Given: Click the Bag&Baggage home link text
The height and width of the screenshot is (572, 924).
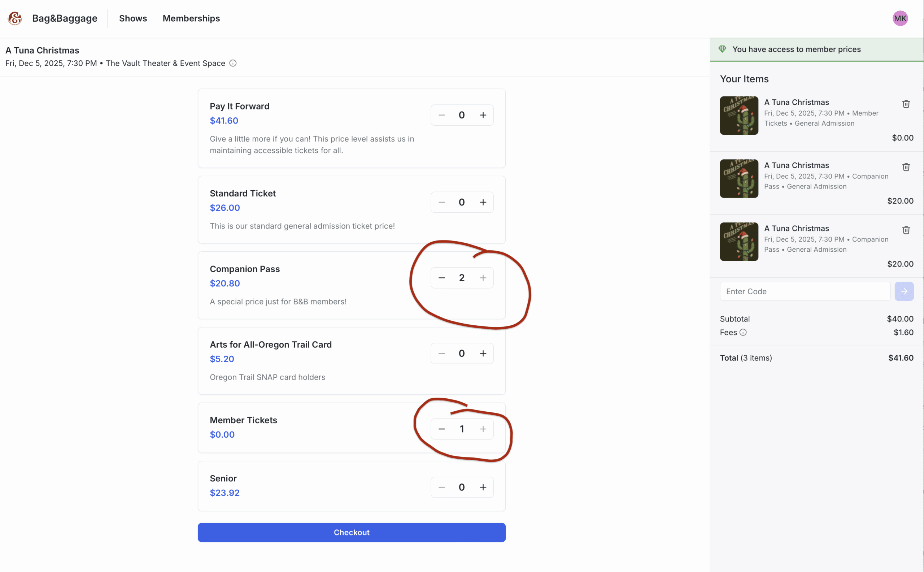Looking at the screenshot, I should 65,18.
